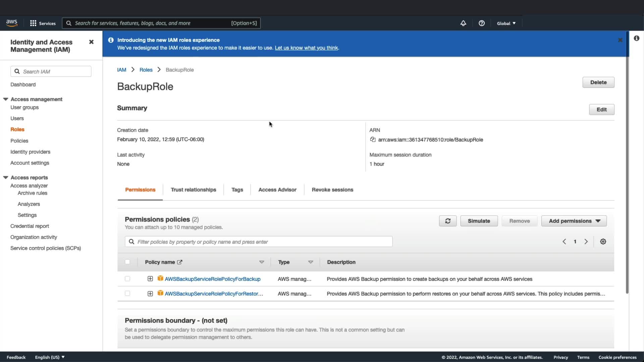Screen dimensions: 644x362
Task: Close the IAM navigation sidebar
Action: pos(91,42)
